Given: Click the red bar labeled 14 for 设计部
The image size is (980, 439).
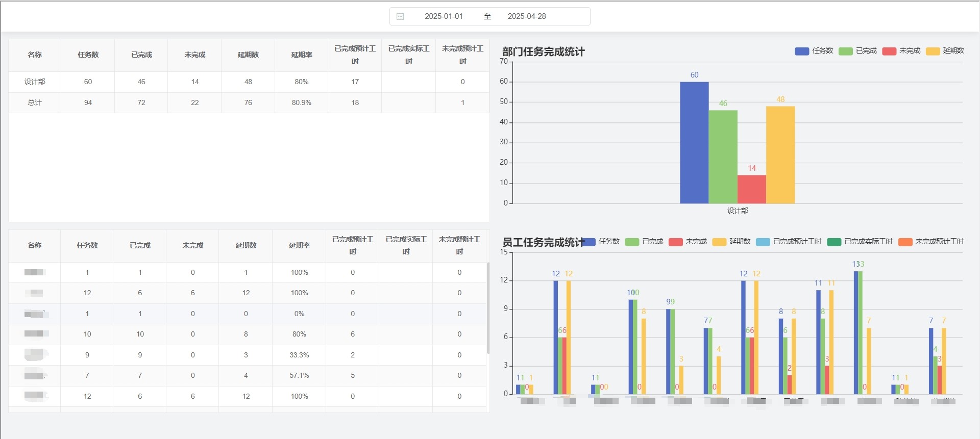Looking at the screenshot, I should point(751,190).
